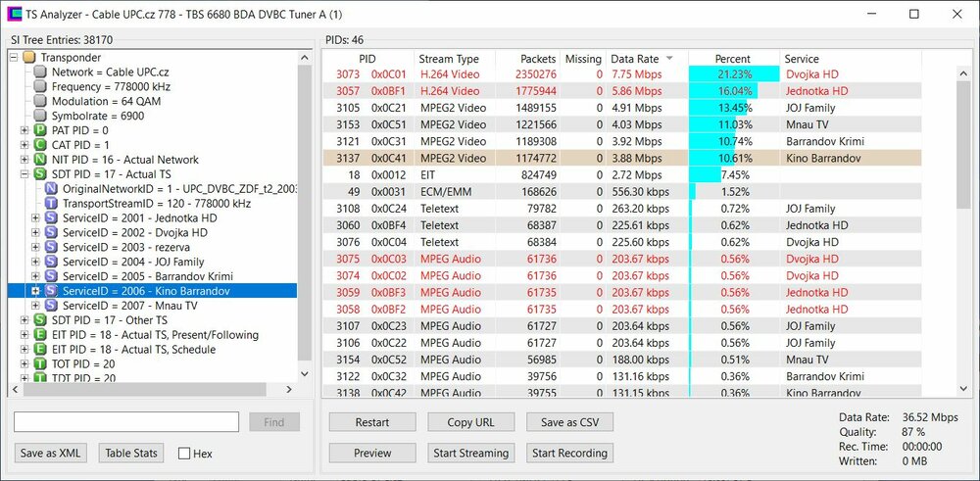The height and width of the screenshot is (481, 980).
Task: Click the green P icon beside PAT PID
Action: point(40,130)
